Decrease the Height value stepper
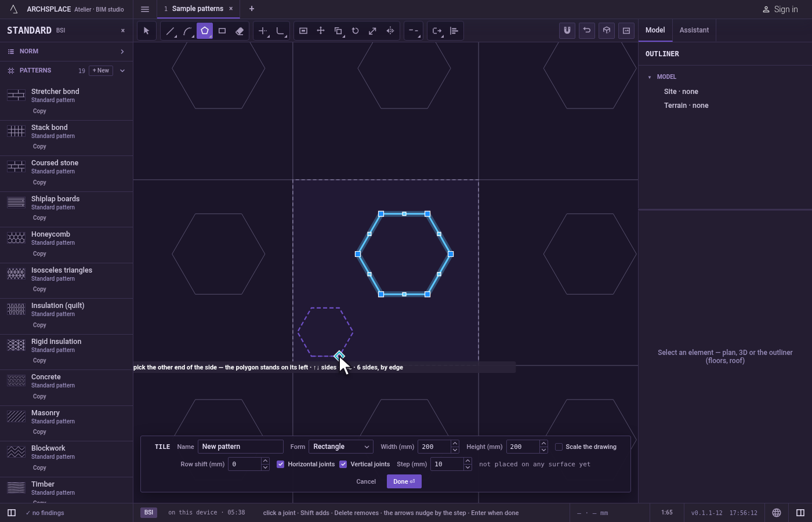 (x=543, y=450)
